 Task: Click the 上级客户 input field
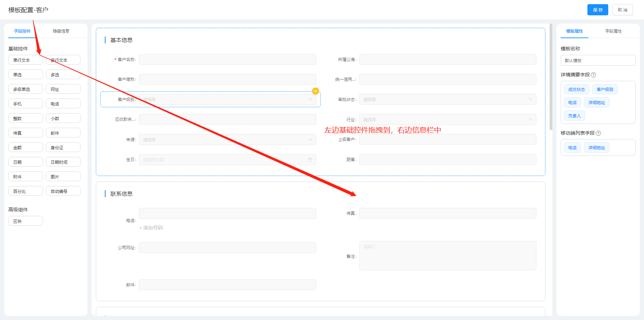pyautogui.click(x=448, y=139)
